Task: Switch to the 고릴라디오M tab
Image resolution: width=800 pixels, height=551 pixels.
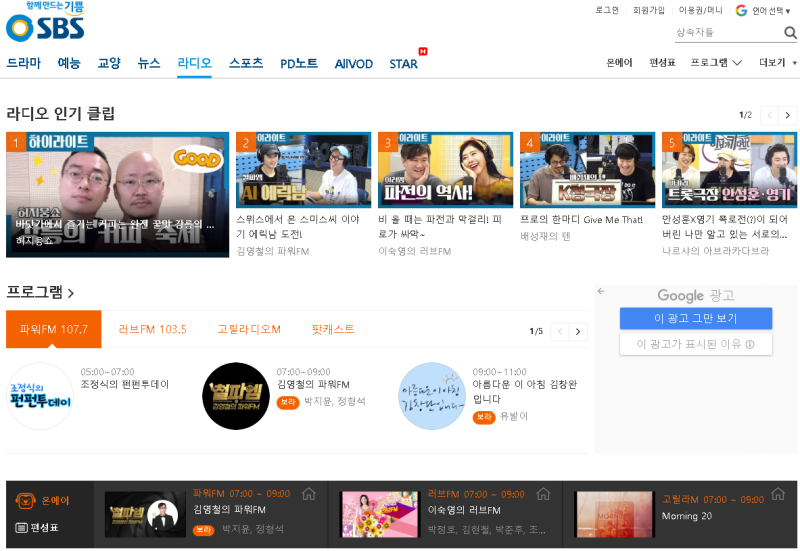Action: [x=249, y=330]
